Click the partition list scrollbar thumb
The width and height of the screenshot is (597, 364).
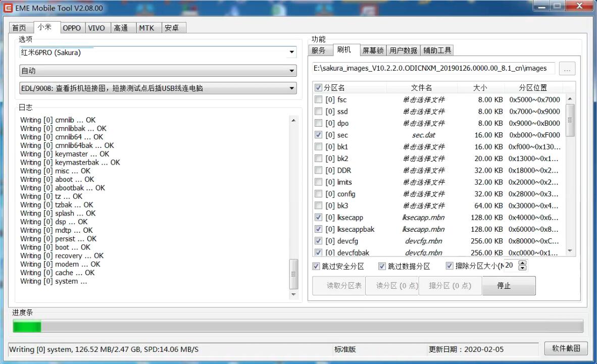click(x=570, y=120)
